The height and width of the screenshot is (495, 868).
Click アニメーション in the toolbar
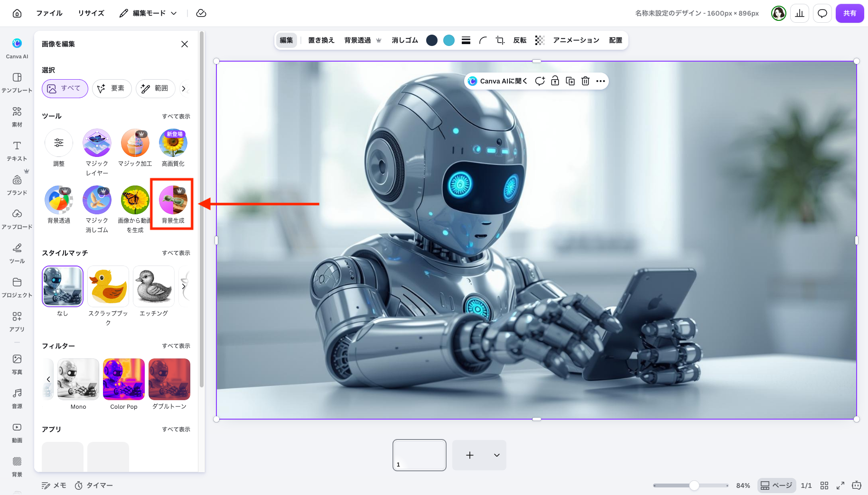576,40
